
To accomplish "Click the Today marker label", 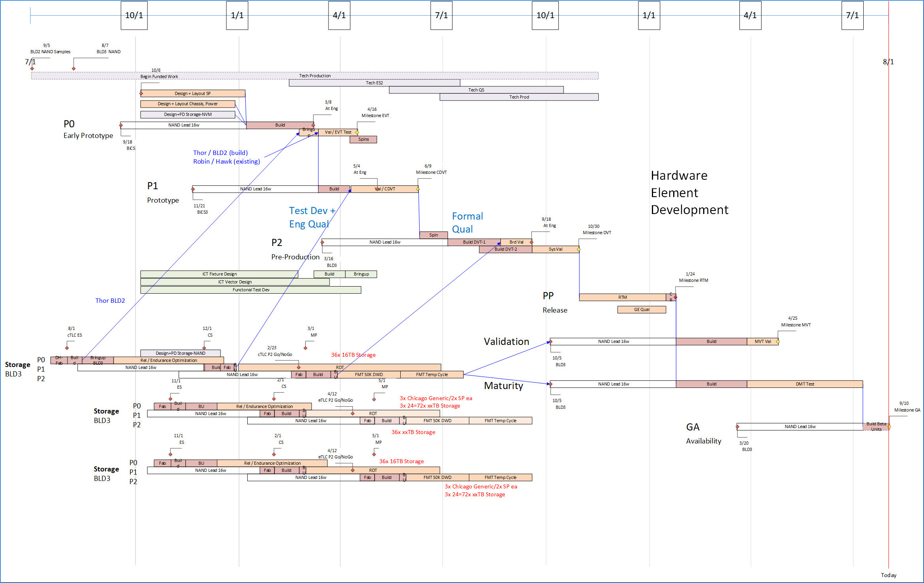I will tap(889, 575).
